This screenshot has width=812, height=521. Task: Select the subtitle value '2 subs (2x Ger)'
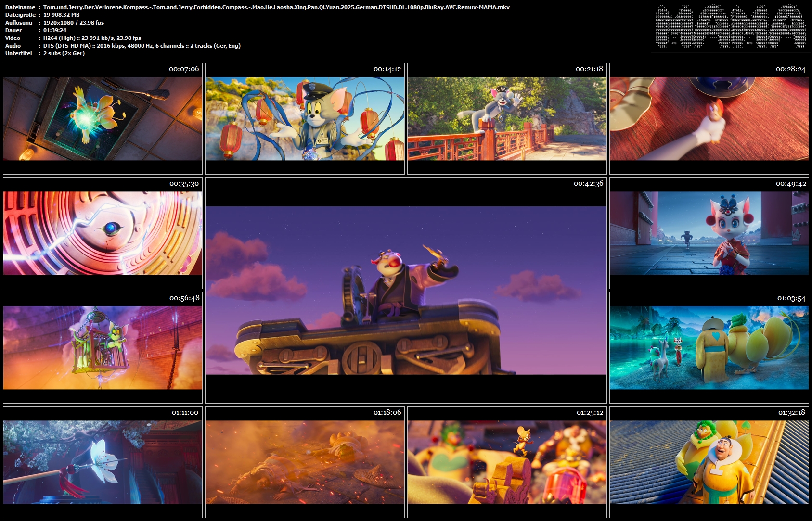64,53
